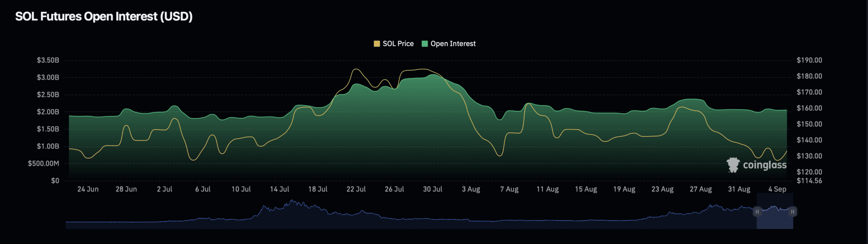
Task: Click the $150.00 right axis label
Action: (x=809, y=124)
